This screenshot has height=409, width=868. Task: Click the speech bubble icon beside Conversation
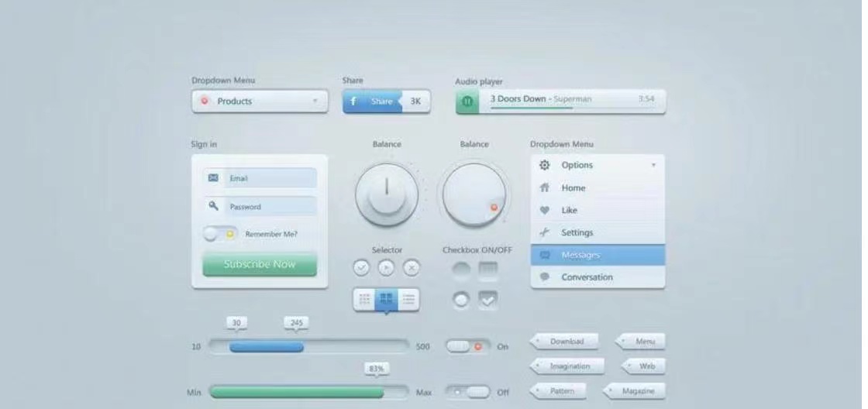pos(545,277)
